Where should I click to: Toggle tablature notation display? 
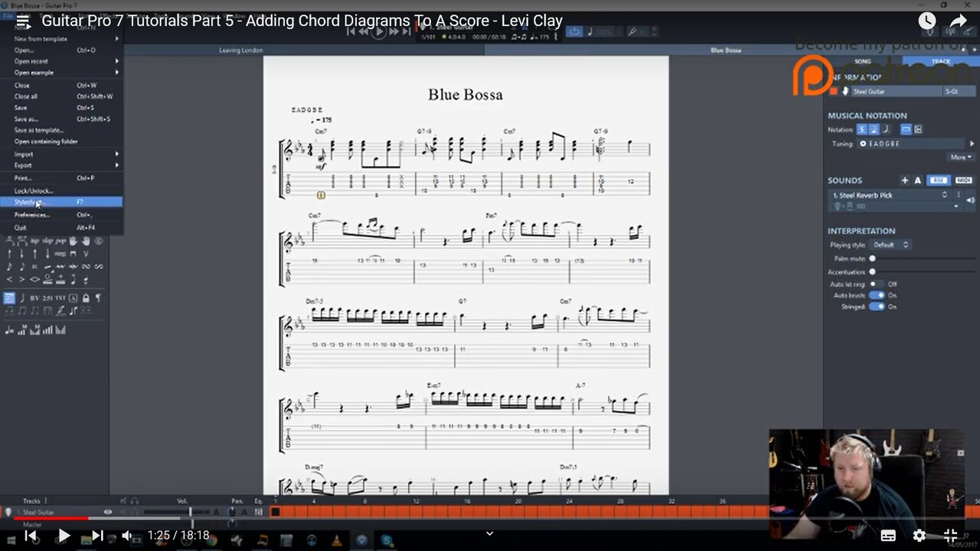click(874, 129)
